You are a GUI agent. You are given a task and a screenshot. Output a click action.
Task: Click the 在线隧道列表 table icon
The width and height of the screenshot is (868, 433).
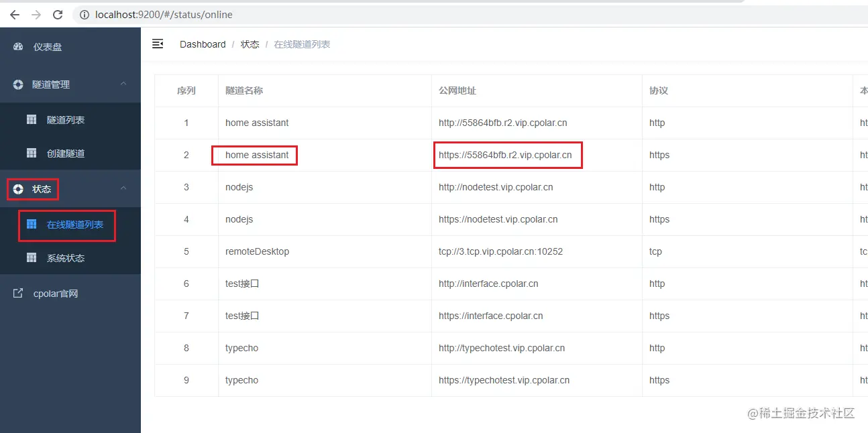click(32, 224)
